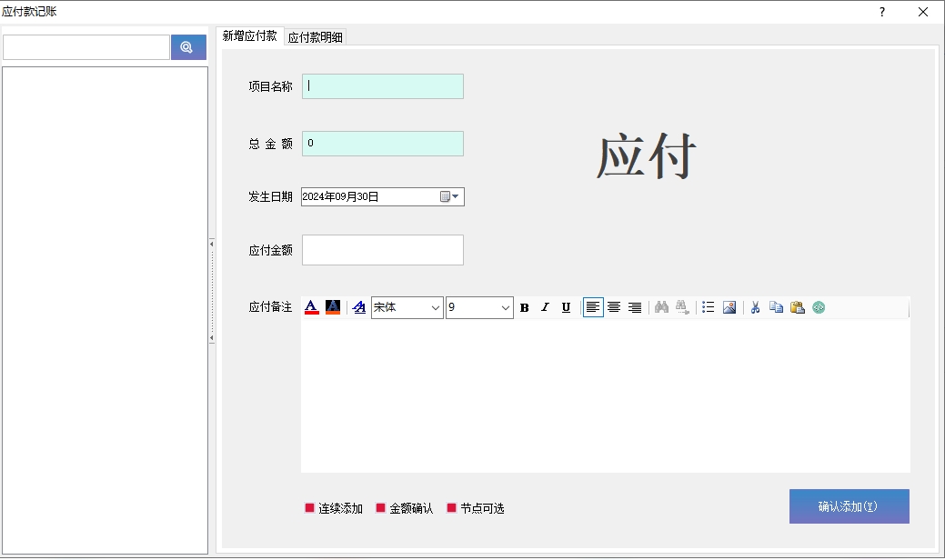Viewport: 945px width, 560px height.
Task: Center-align the remark text
Action: pos(614,307)
